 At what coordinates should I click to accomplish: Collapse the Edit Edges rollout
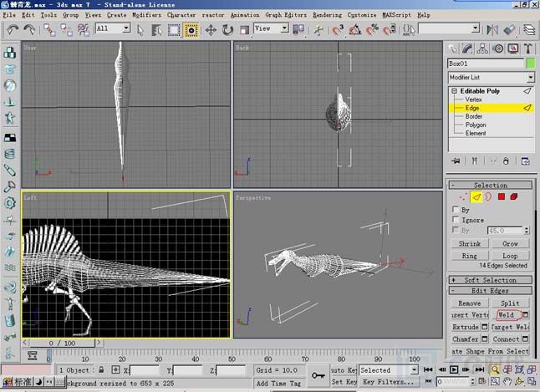[x=491, y=291]
